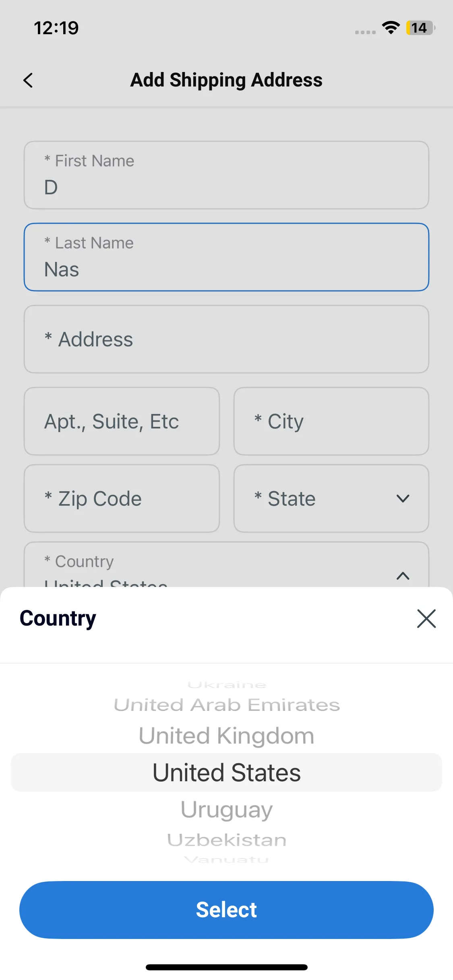Tap the highlighted United States row
Viewport: 453px width, 980px height.
(x=226, y=772)
